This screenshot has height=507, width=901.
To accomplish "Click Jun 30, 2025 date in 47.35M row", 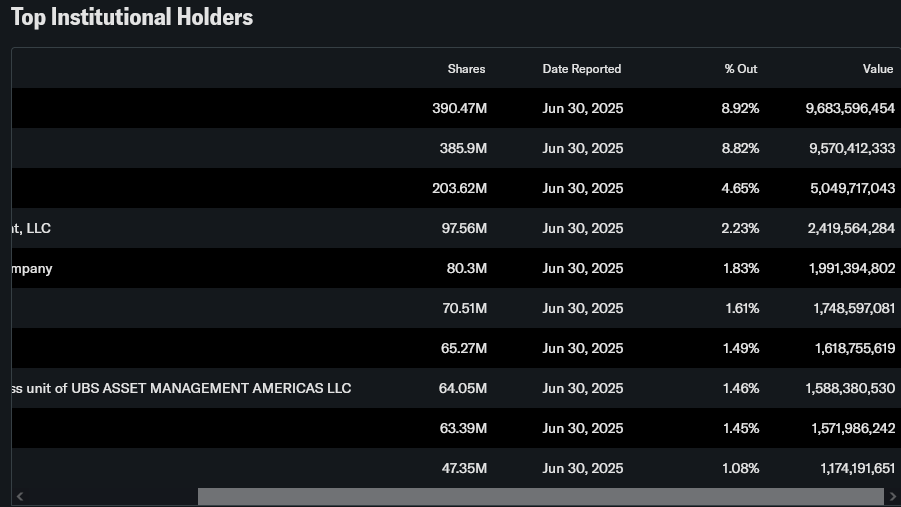I will click(x=583, y=468).
